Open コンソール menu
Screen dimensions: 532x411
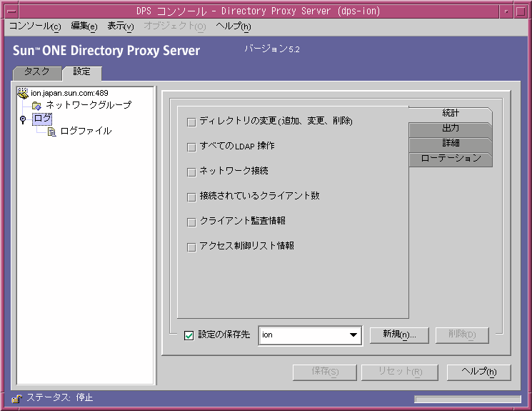tap(34, 26)
